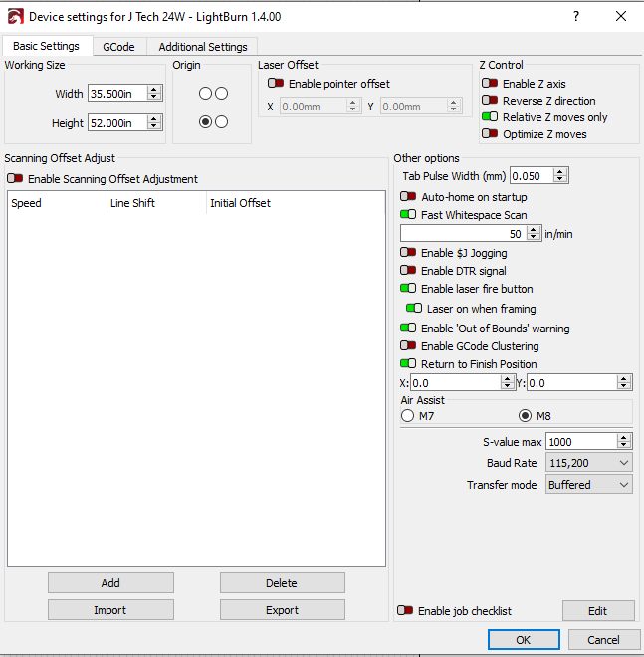The image size is (644, 657).
Task: Select the bottom-left origin radio button
Action: pyautogui.click(x=205, y=122)
